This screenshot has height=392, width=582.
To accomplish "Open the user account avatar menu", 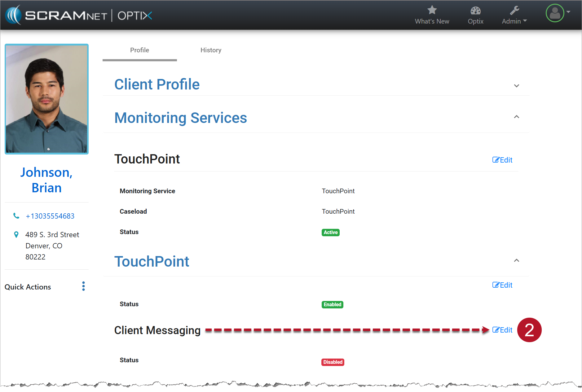I will [555, 13].
